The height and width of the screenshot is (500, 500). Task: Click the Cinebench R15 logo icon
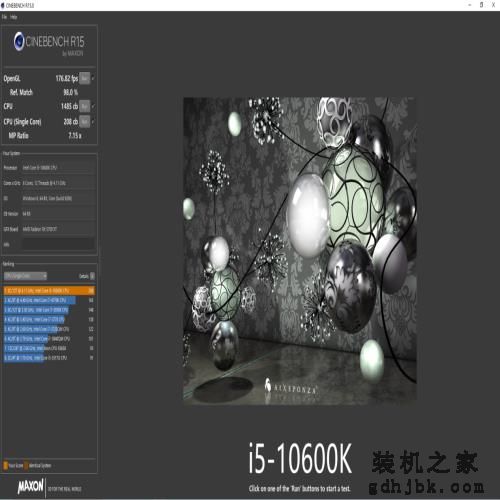pos(19,41)
